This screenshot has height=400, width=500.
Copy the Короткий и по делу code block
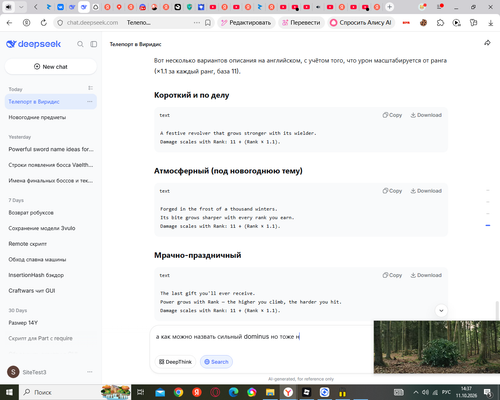tap(392, 115)
